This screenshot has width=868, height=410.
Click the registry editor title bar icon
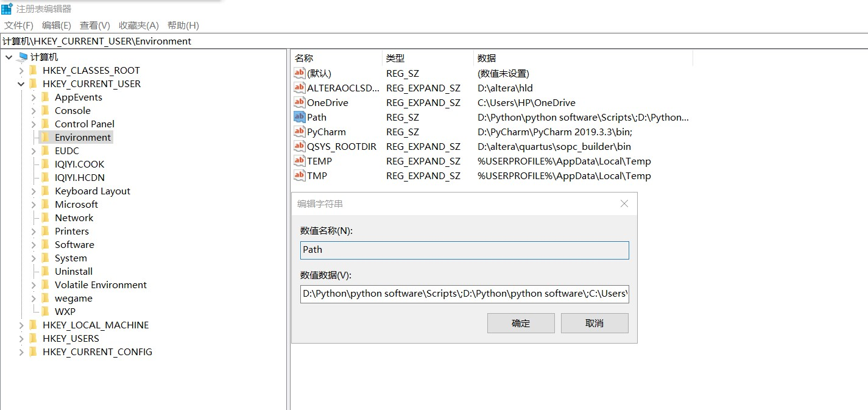tap(6, 8)
